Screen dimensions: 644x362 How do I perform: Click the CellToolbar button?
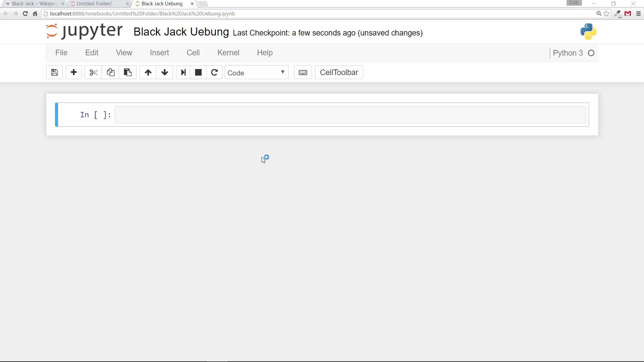339,72
